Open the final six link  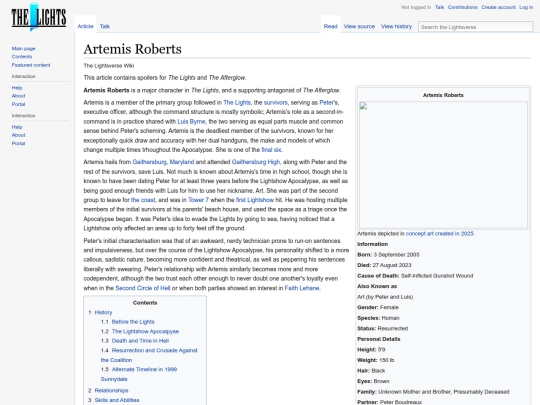point(271,150)
